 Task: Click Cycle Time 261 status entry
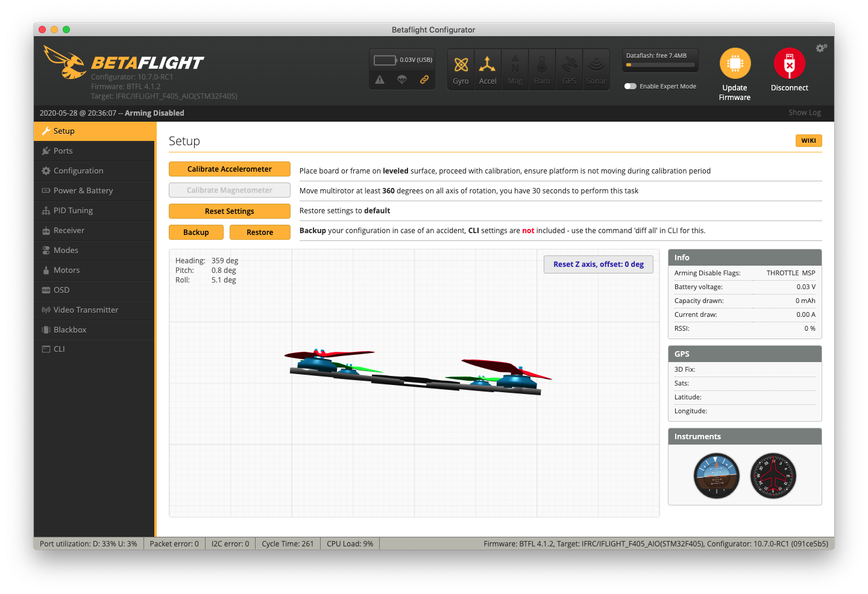tap(288, 544)
